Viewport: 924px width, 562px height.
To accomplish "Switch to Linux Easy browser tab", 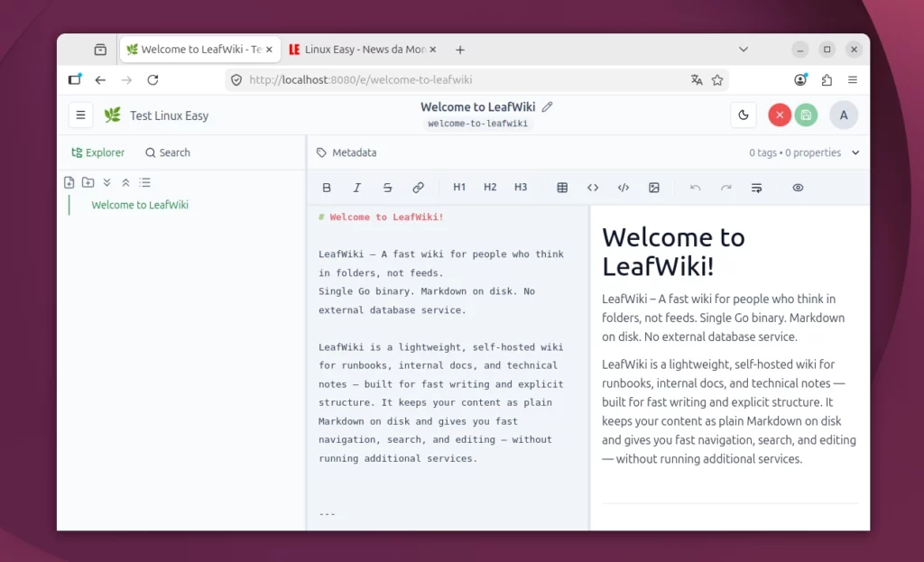I will (363, 50).
